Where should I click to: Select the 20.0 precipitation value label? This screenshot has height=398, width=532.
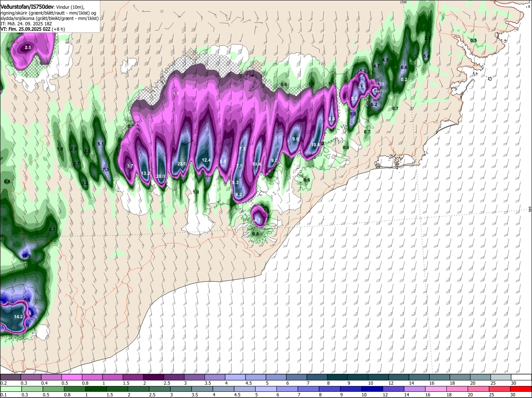(160, 176)
